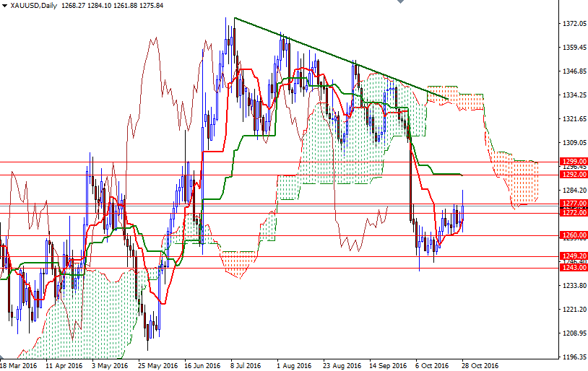Select the 1260.00 horizontal level label
The width and height of the screenshot is (588, 371).
coord(574,235)
